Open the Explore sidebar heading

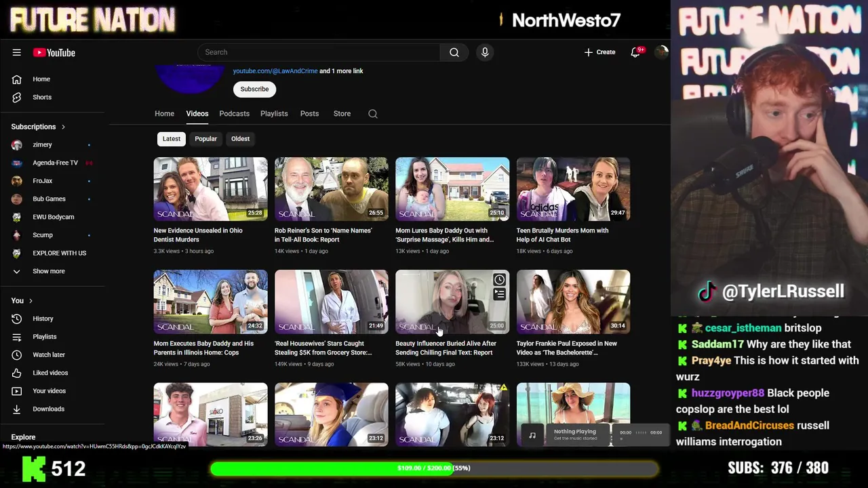(x=23, y=437)
